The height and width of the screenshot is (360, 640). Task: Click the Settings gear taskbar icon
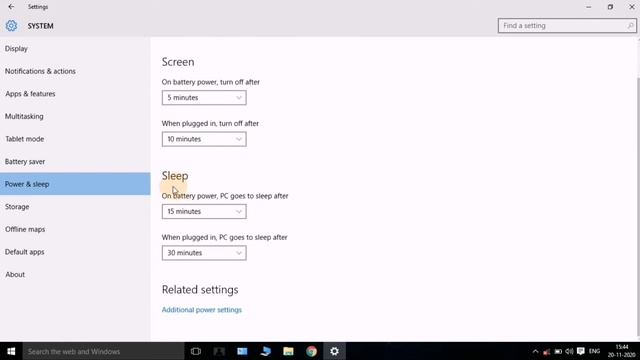click(x=335, y=351)
